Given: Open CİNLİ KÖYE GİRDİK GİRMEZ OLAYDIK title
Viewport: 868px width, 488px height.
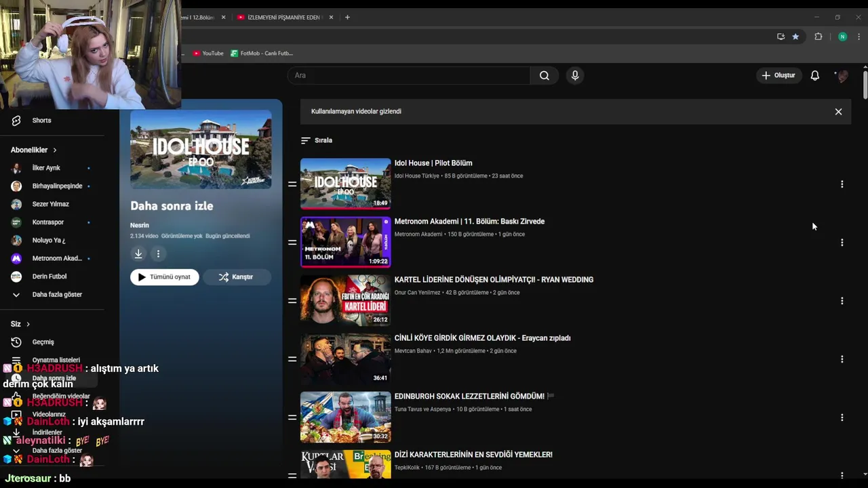Looking at the screenshot, I should tap(482, 338).
